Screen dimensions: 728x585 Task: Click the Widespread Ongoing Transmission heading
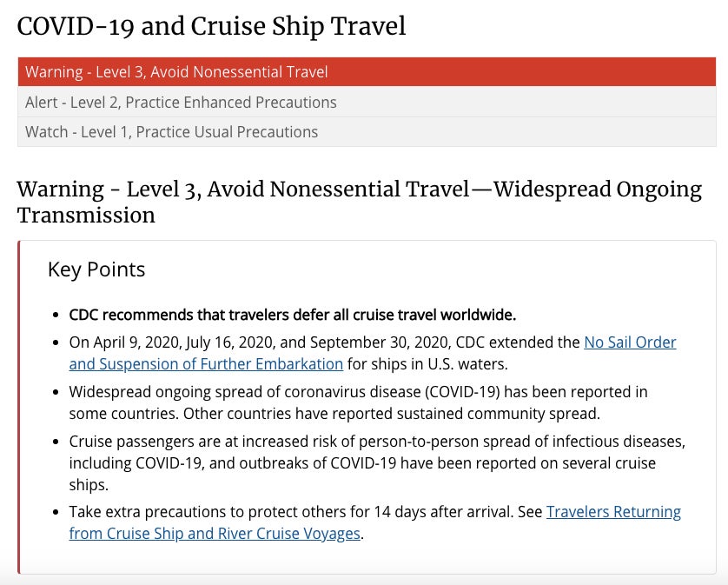[x=359, y=202]
